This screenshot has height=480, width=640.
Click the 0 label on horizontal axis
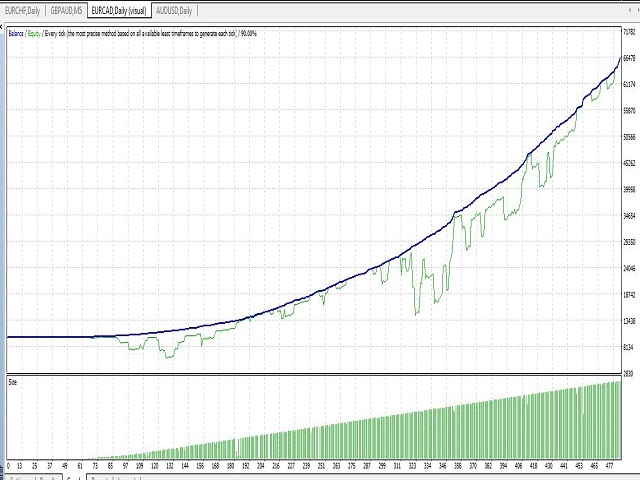9,466
